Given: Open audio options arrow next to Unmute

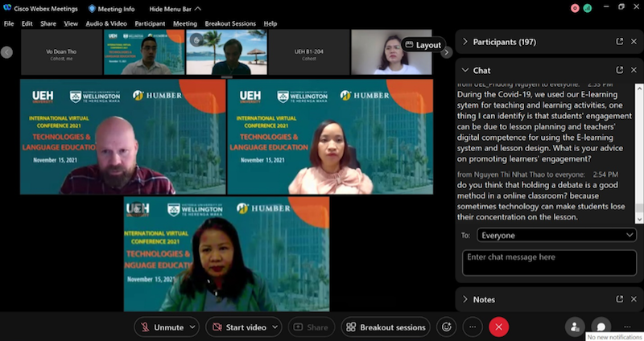Looking at the screenshot, I should 192,327.
